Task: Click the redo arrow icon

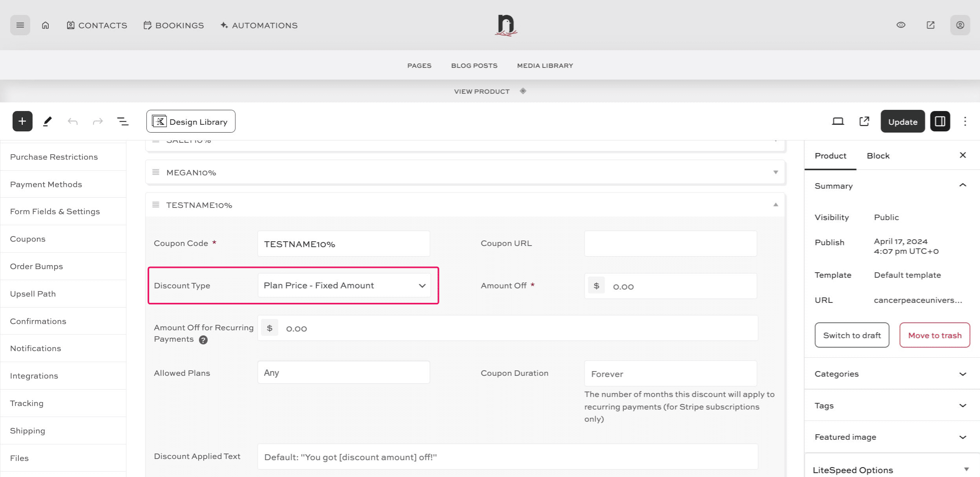Action: click(97, 121)
